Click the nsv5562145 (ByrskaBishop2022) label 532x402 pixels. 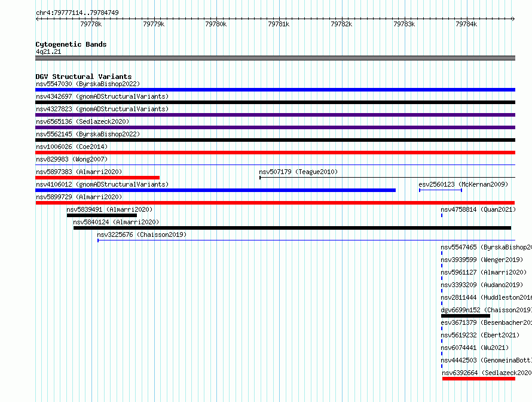tap(88, 134)
